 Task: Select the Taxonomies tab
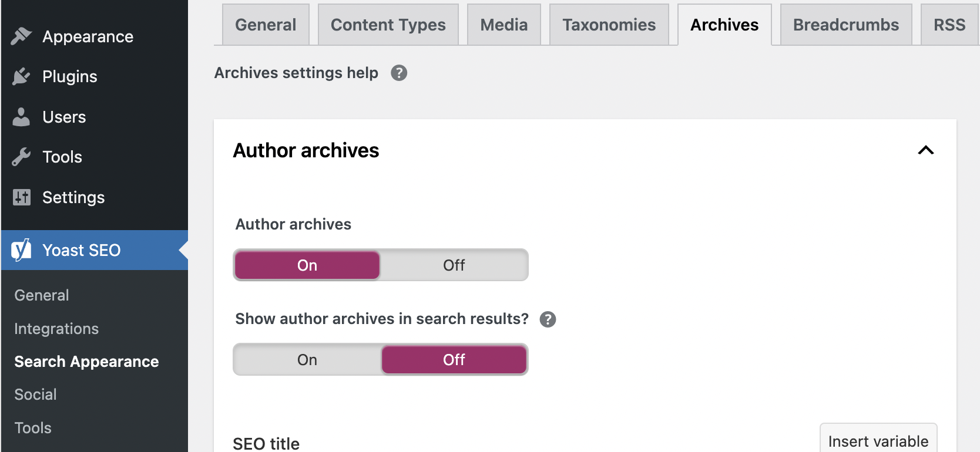point(609,25)
